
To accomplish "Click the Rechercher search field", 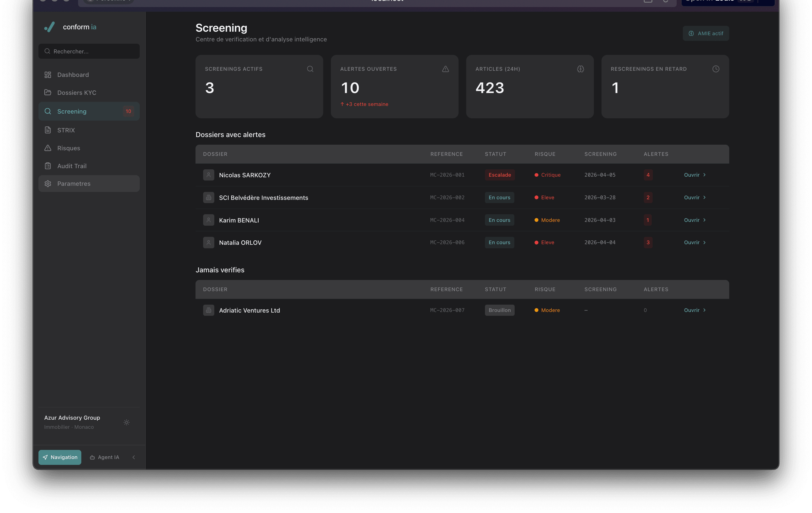I will tap(89, 51).
